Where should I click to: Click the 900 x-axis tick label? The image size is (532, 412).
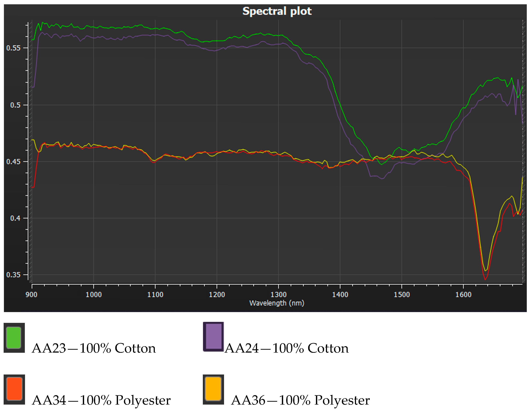click(x=31, y=295)
